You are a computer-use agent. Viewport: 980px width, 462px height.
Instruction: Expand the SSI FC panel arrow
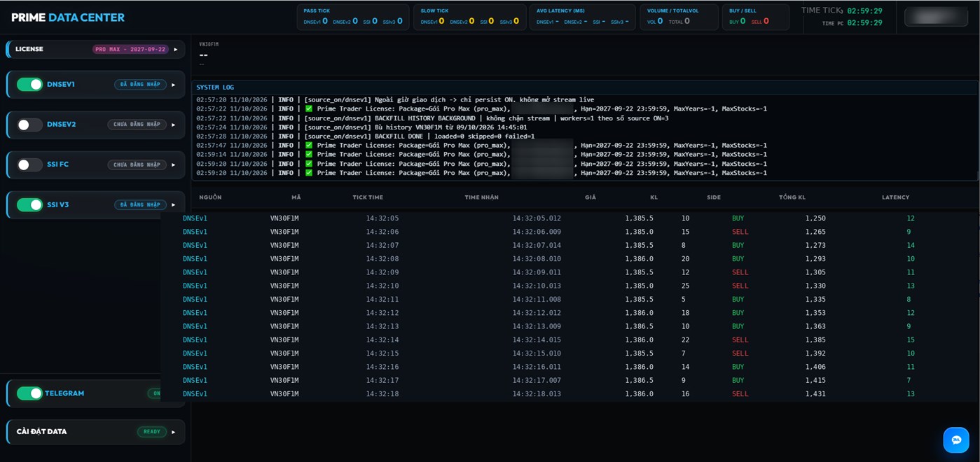point(174,164)
